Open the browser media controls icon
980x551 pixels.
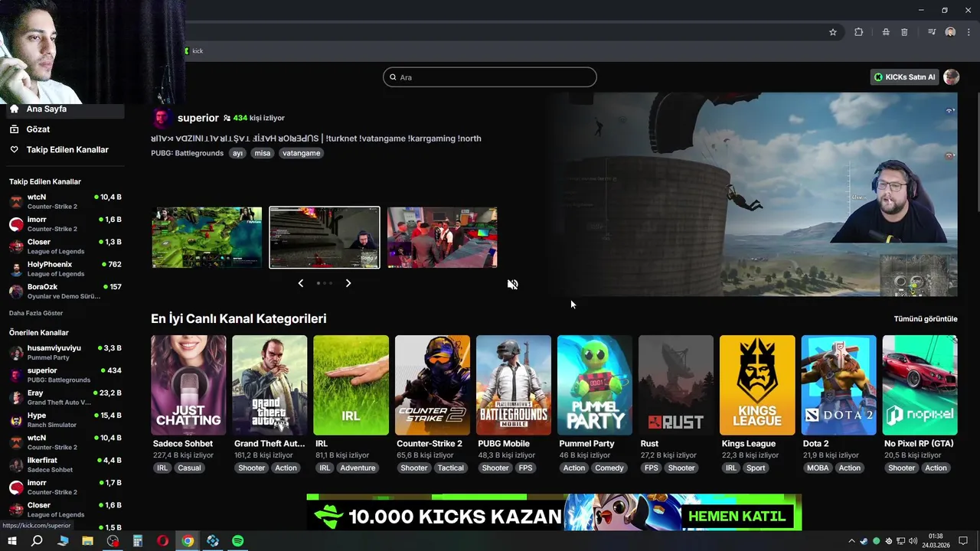pos(932,32)
